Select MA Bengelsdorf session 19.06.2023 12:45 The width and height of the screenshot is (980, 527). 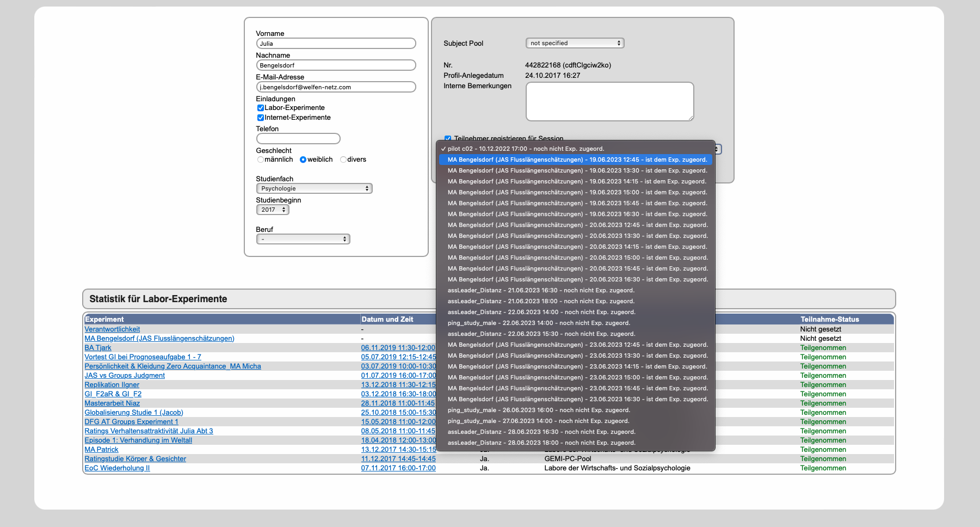577,160
